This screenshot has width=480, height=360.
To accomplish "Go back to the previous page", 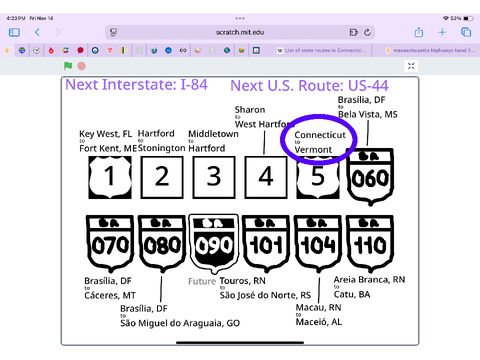I will [37, 32].
